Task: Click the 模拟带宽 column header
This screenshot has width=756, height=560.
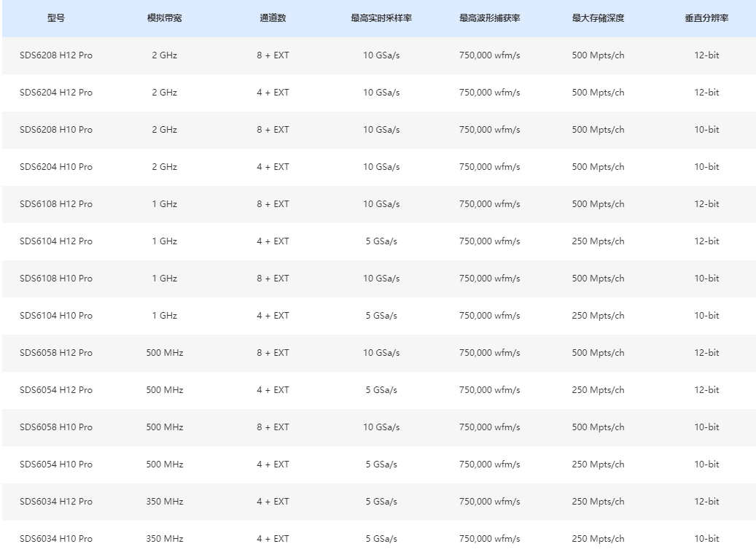Action: [164, 17]
